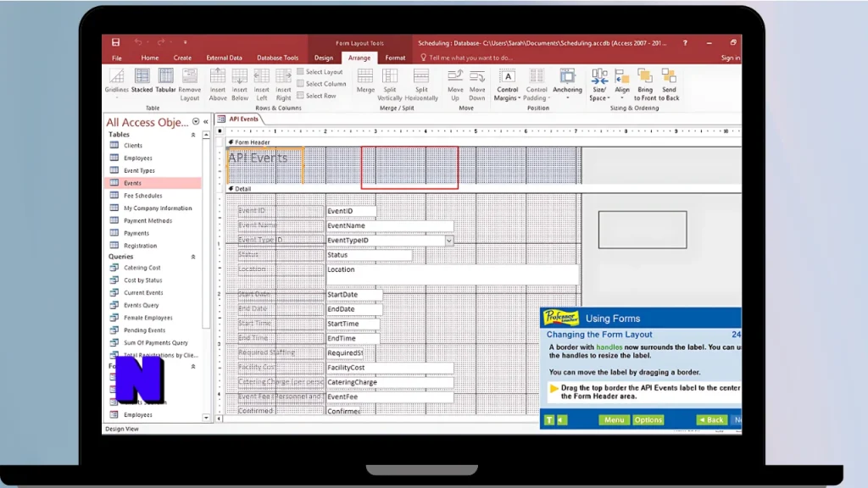Click the Menu button in tutorial
This screenshot has height=488, width=868.
614,420
